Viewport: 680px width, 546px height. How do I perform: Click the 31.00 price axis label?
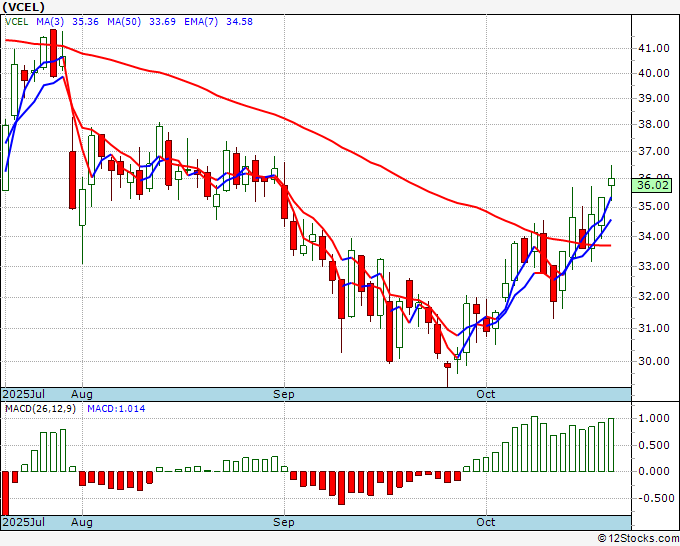click(x=654, y=328)
